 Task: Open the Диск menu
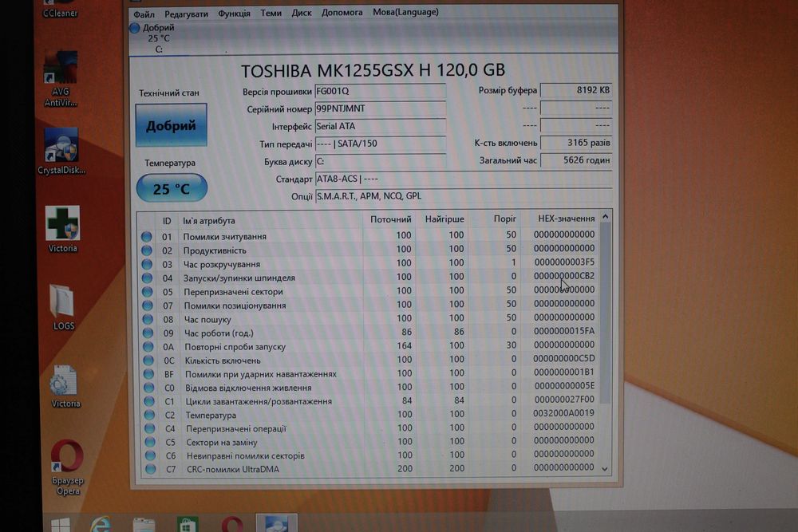pyautogui.click(x=302, y=13)
